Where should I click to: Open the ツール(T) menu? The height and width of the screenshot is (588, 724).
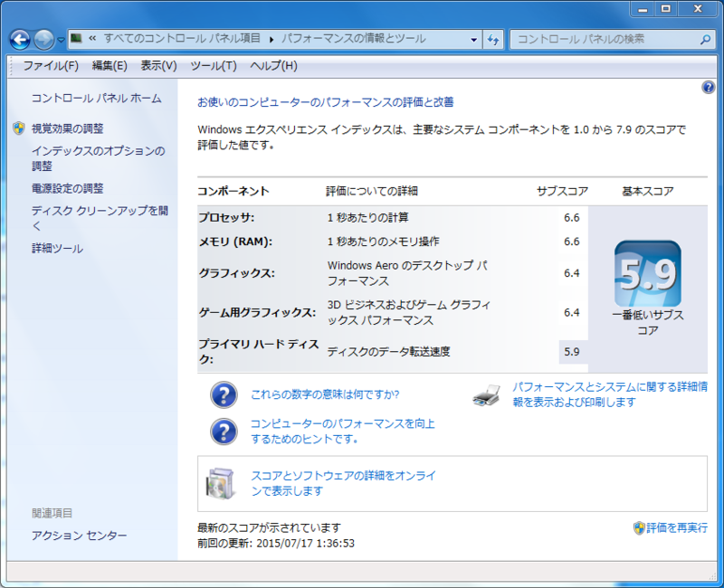coord(214,66)
